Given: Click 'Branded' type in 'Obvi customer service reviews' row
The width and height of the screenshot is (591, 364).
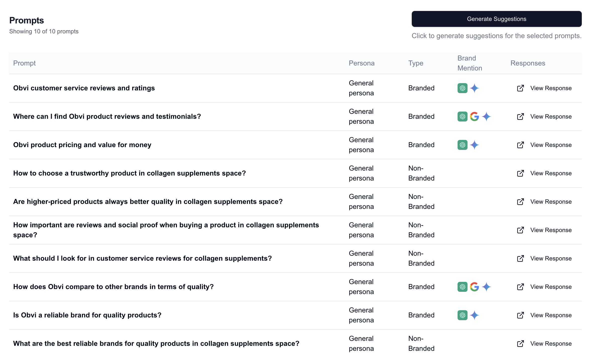Looking at the screenshot, I should click(421, 88).
